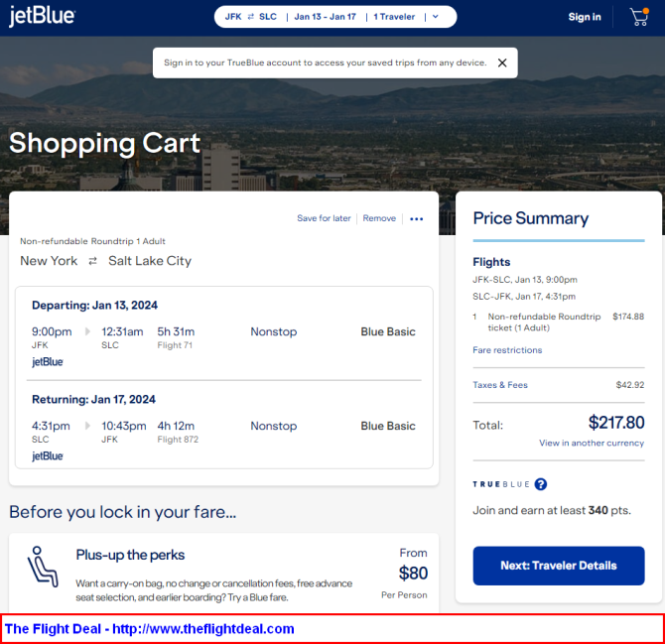Click Flight 872 text on returning flight
The height and width of the screenshot is (644, 665).
pyautogui.click(x=178, y=440)
